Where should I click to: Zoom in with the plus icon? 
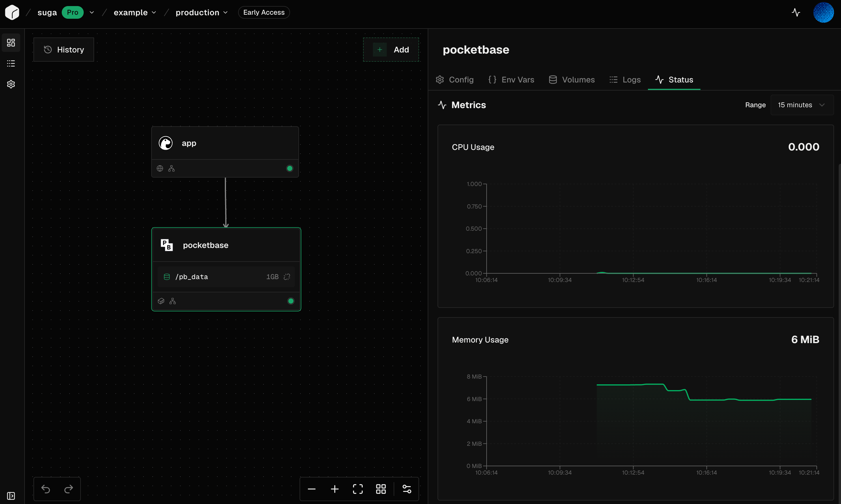(334, 489)
